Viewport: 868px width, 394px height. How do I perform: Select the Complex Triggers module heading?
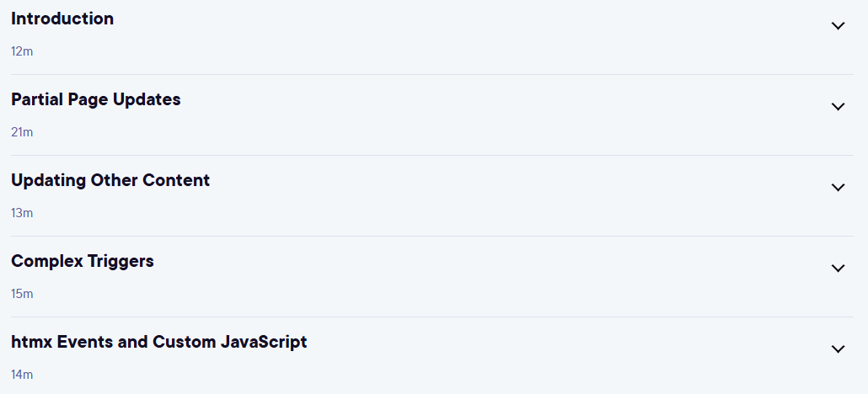tap(83, 261)
